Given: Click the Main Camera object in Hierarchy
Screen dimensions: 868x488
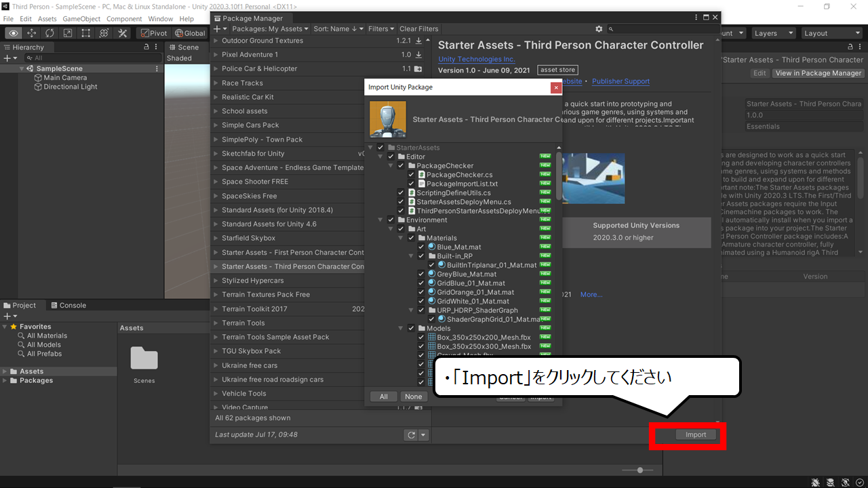Looking at the screenshot, I should tap(65, 78).
